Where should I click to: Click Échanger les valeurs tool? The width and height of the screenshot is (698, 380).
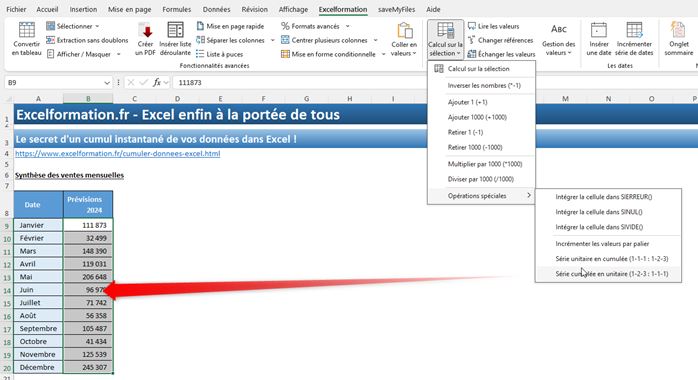tap(501, 54)
